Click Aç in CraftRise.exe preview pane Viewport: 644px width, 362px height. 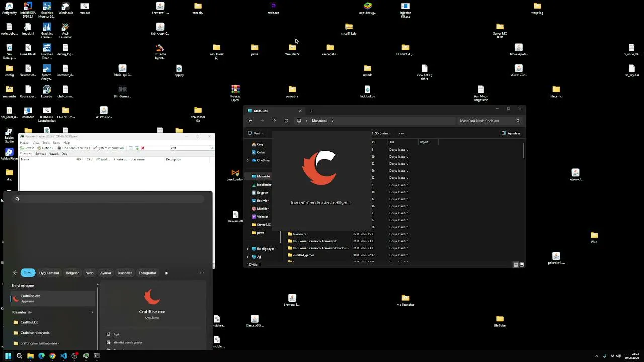(x=116, y=334)
